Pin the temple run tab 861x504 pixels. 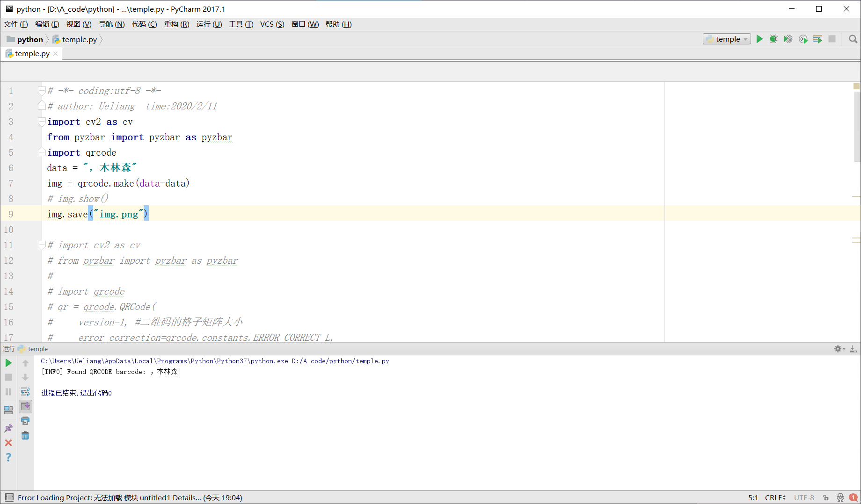tap(8, 428)
